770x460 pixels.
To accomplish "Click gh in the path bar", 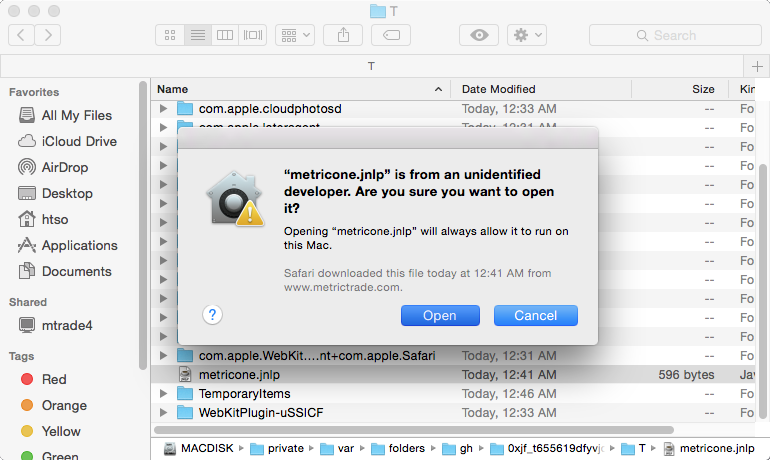I will point(457,448).
